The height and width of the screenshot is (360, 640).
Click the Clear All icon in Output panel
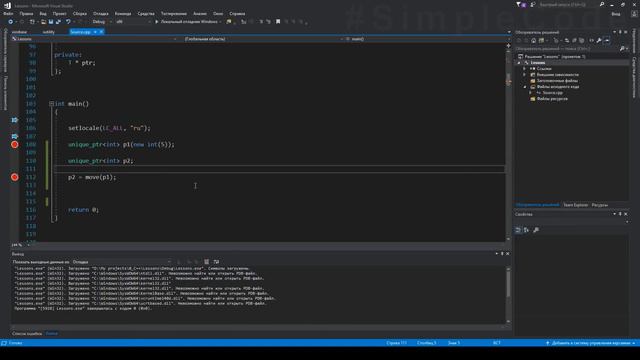[x=207, y=262]
